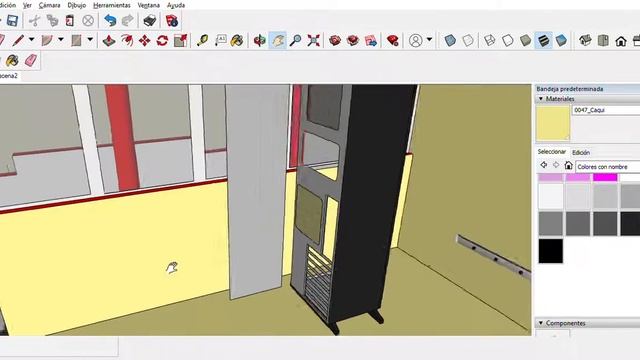Image resolution: width=640 pixels, height=360 pixels.
Task: Click the Zoom Extents icon
Action: pos(313,40)
